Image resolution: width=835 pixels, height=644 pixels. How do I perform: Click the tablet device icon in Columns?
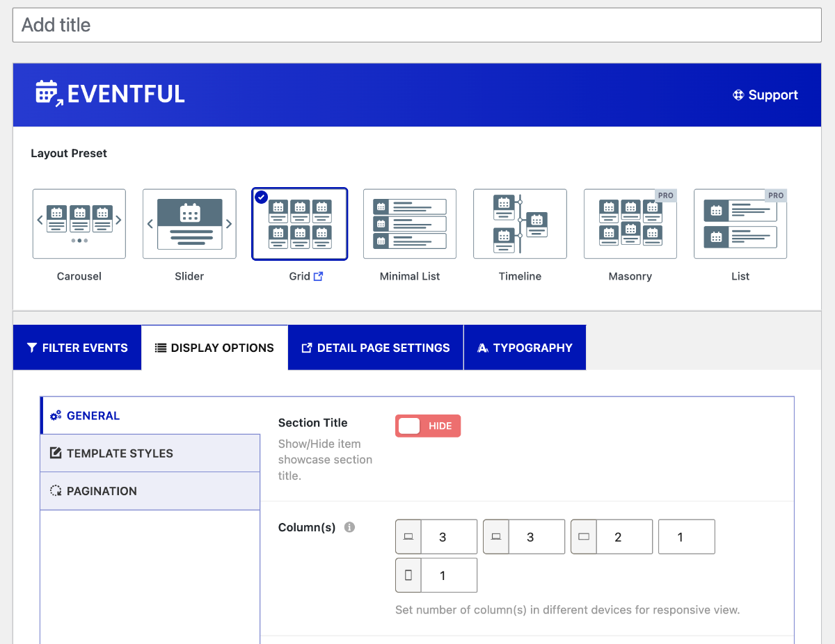[584, 537]
